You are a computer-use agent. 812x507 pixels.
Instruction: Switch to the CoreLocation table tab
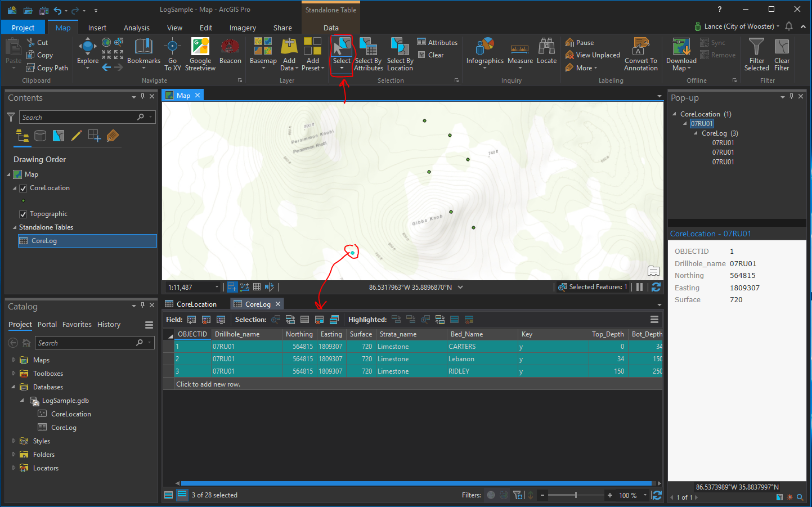click(191, 304)
